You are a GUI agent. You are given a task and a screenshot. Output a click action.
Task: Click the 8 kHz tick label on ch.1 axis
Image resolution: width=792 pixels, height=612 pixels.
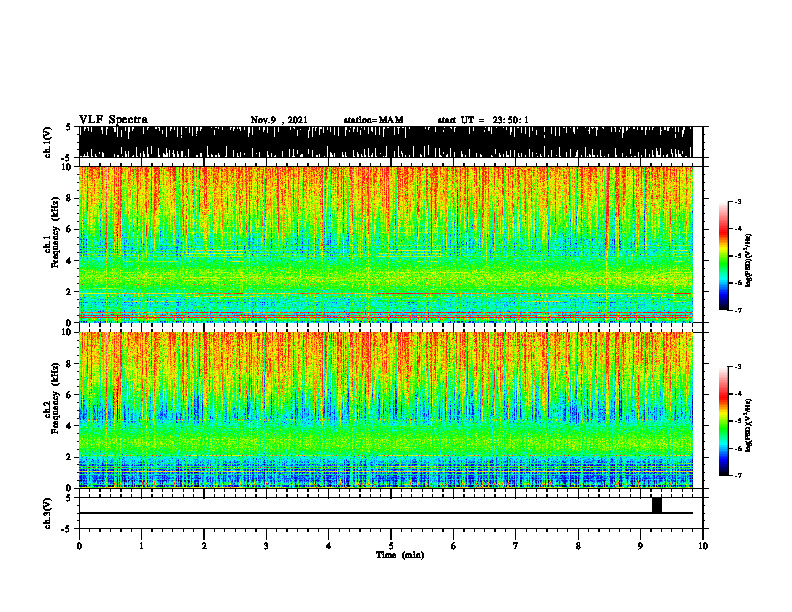tap(70, 198)
